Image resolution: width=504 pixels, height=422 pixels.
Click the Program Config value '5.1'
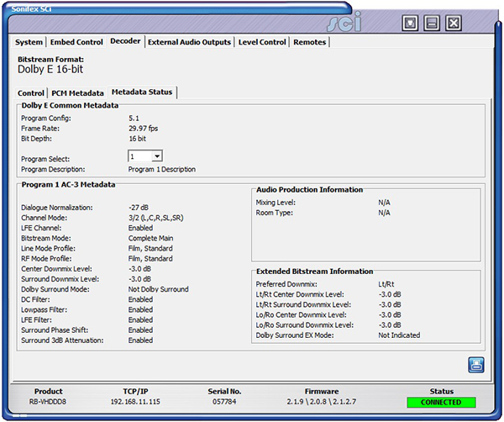[x=134, y=119]
